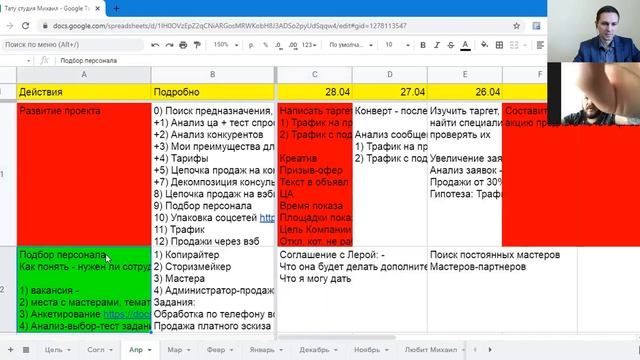Activate the paint format tool
Image resolution: width=640 pixels, height=360 pixels.
coord(197,45)
